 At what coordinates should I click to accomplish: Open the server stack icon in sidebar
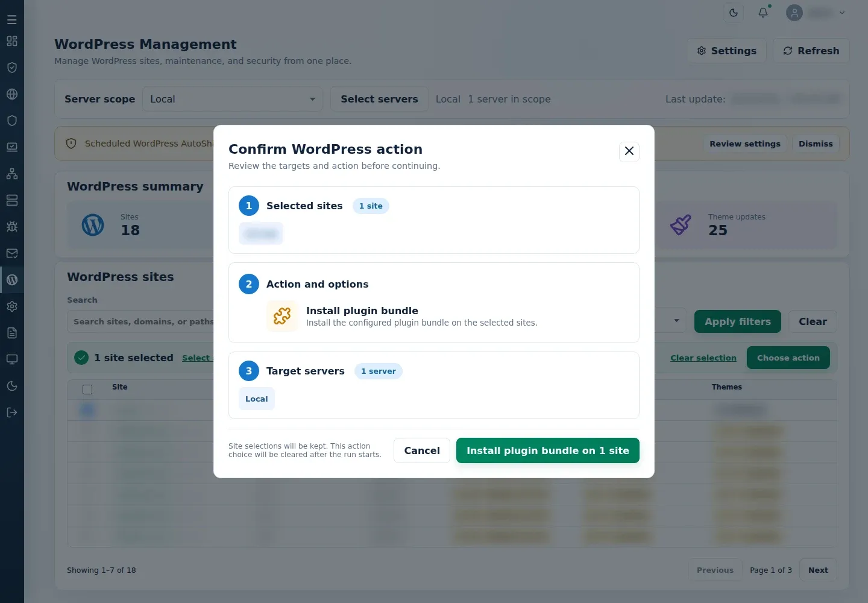(12, 200)
